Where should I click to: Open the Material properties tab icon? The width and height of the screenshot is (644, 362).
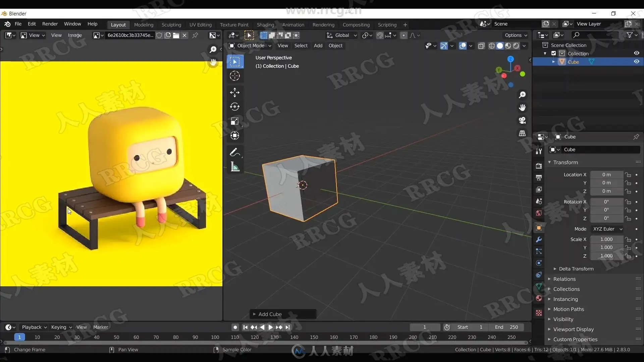(x=539, y=298)
